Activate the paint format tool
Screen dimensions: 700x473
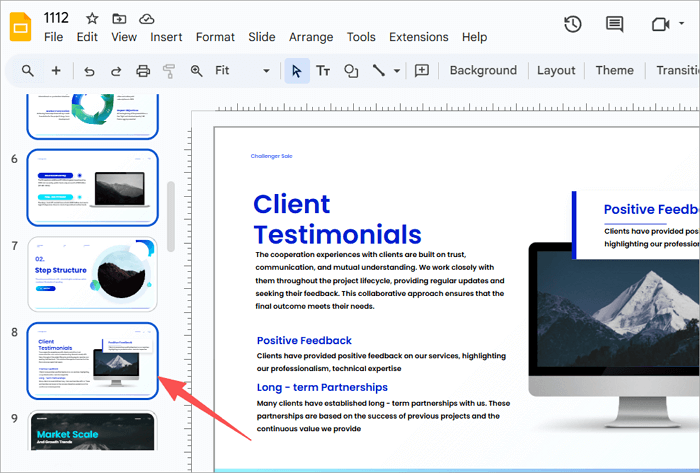point(169,71)
